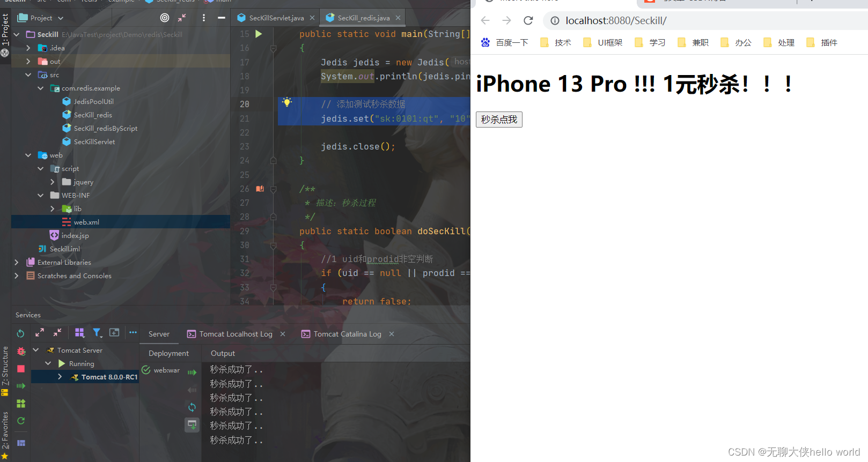Viewport: 868px width, 462px height.
Task: Click the site info icon in address bar
Action: 555,21
